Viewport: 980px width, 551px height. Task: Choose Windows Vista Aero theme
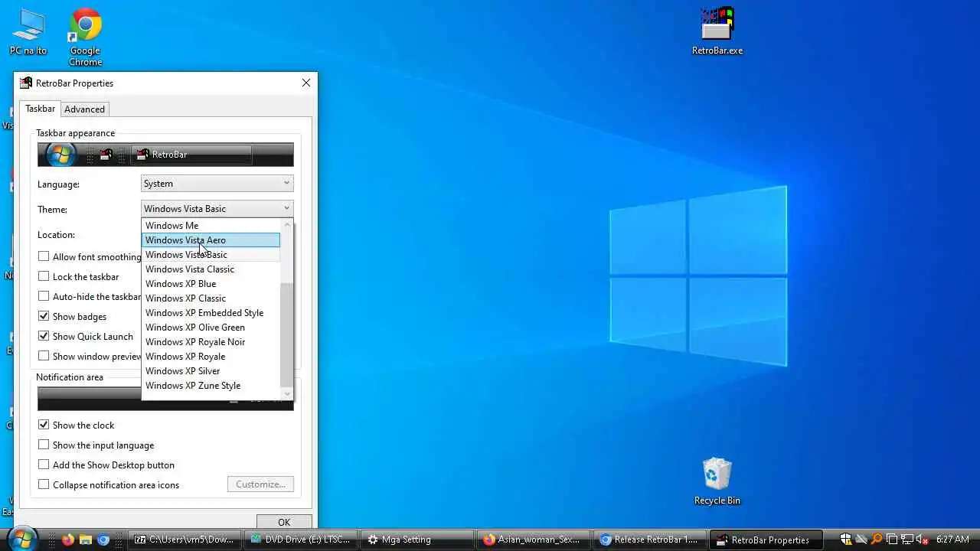[211, 240]
